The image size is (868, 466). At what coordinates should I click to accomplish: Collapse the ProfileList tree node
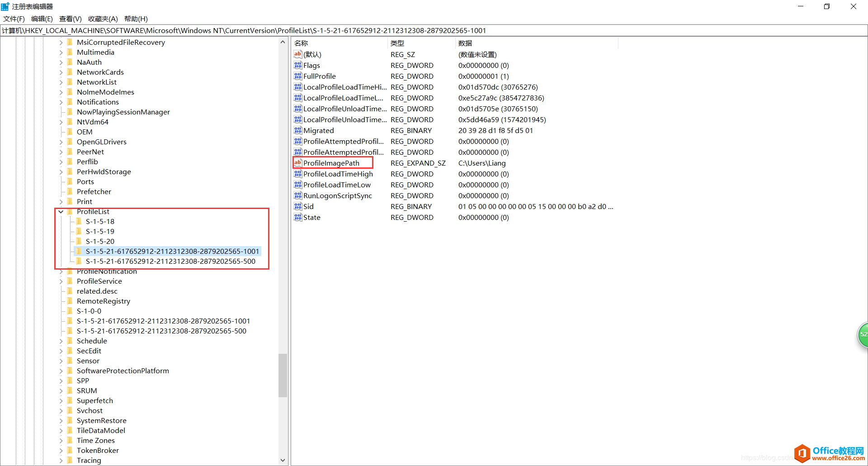61,211
